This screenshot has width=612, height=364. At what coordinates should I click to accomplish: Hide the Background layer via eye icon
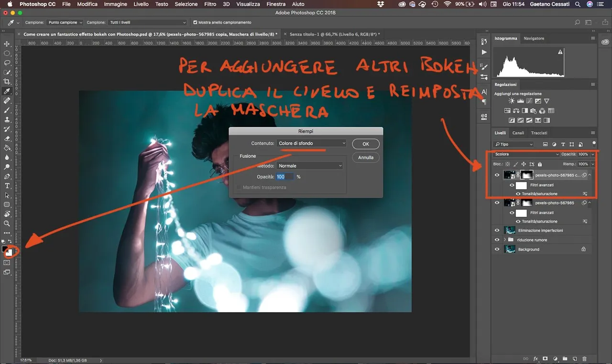pos(497,249)
